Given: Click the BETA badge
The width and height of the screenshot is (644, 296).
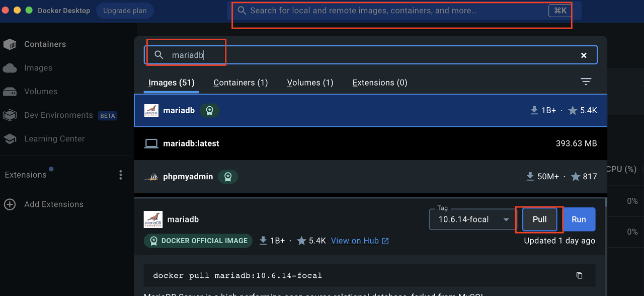Looking at the screenshot, I should click(108, 116).
